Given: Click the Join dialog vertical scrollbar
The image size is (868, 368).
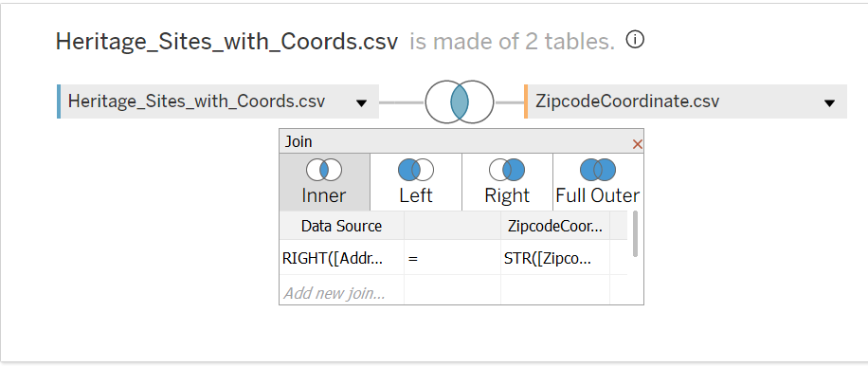Looking at the screenshot, I should coord(635,232).
